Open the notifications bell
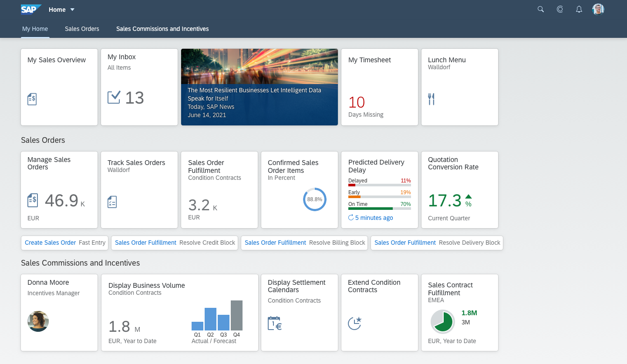 click(x=579, y=9)
